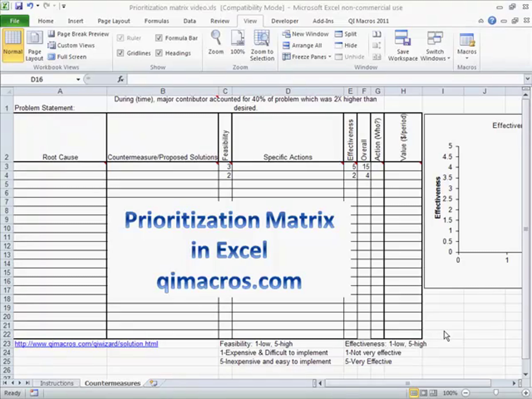The width and height of the screenshot is (532, 399).
Task: Toggle the Gridlines checkbox
Action: point(120,53)
